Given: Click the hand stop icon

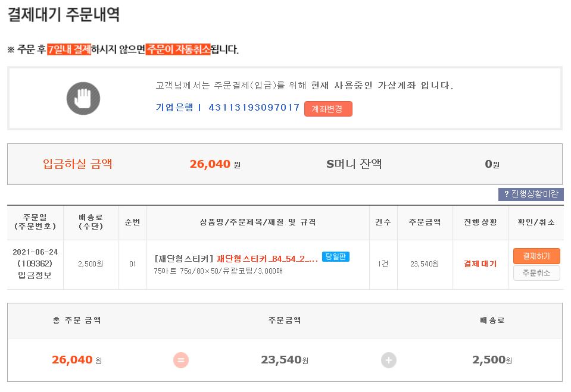Looking at the screenshot, I should (x=83, y=98).
